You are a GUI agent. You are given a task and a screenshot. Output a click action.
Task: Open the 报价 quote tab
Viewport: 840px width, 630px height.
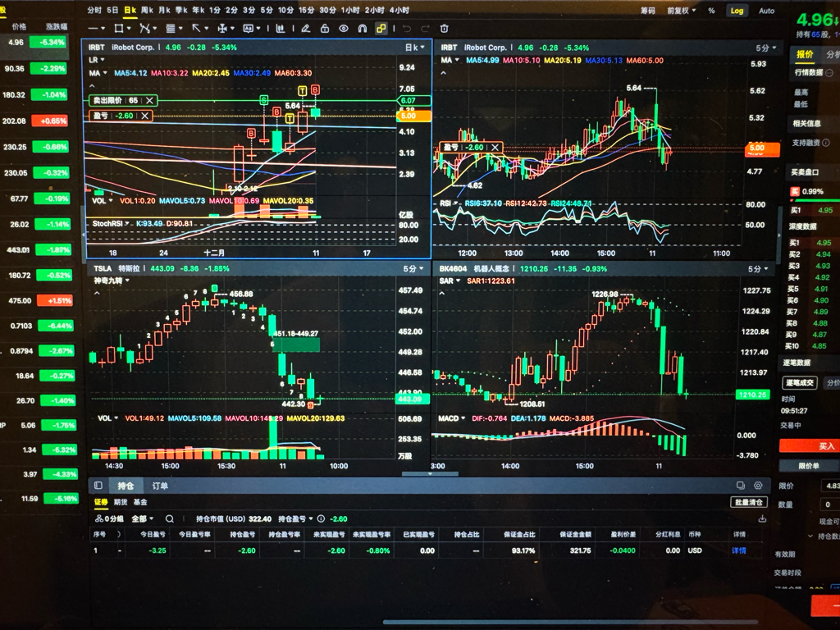coord(805,54)
